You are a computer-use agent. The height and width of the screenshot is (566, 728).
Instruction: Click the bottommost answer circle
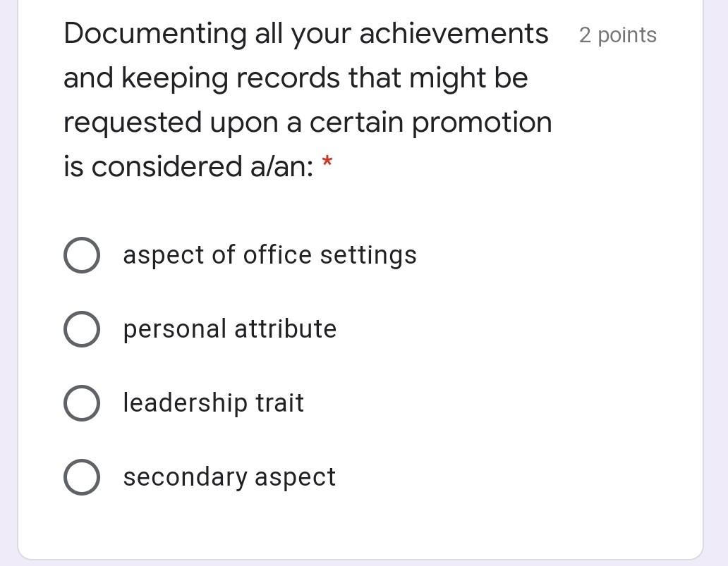tap(81, 476)
